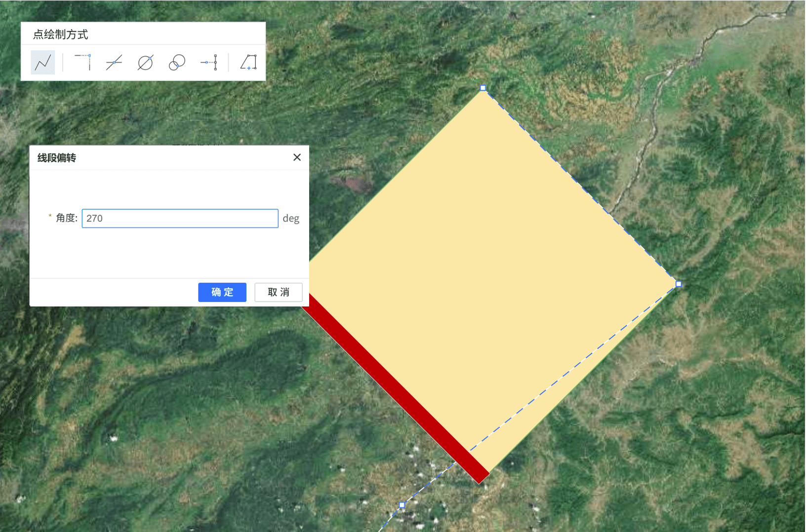Close the 线段偏转 dialog
The height and width of the screenshot is (532, 806).
coord(297,157)
